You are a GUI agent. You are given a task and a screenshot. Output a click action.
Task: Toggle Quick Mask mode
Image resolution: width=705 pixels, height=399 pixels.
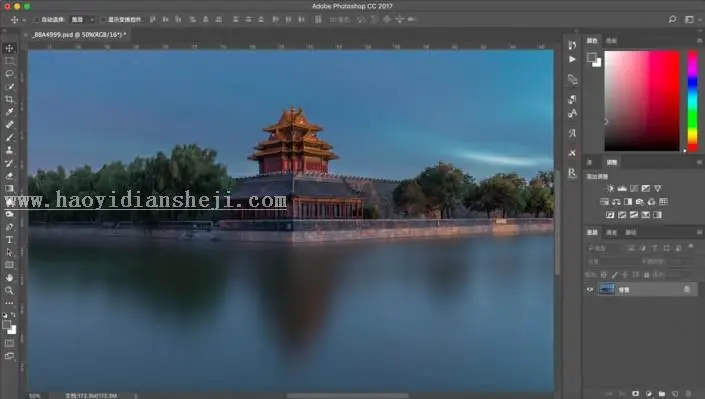(9, 343)
